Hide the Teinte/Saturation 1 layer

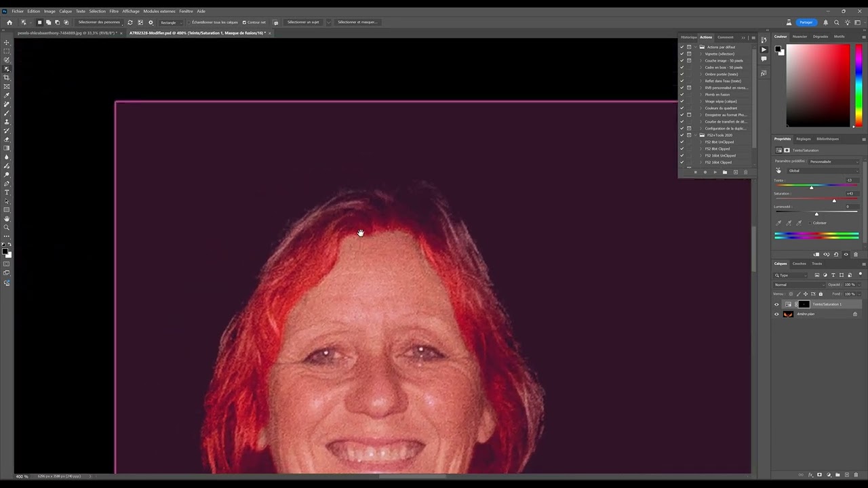coord(777,304)
